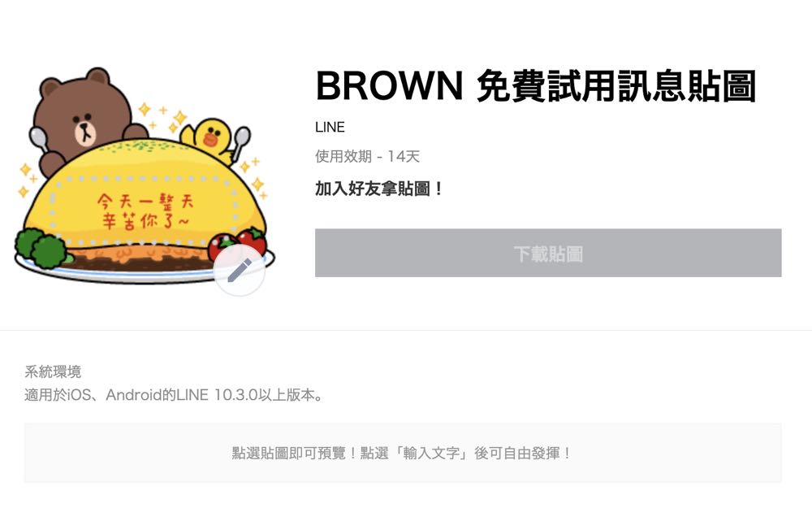
Task: Click the pencil edit icon on sticker
Action: (240, 270)
